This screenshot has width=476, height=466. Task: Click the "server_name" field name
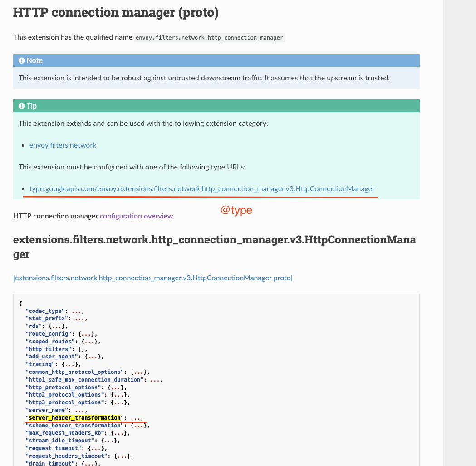47,410
